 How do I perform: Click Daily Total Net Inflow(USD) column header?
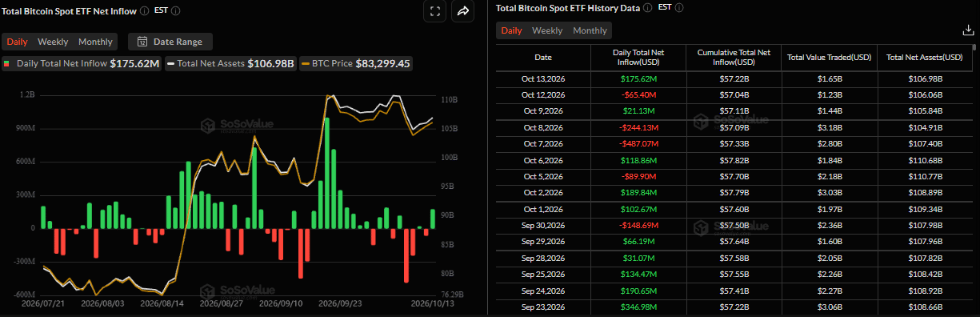coord(638,57)
